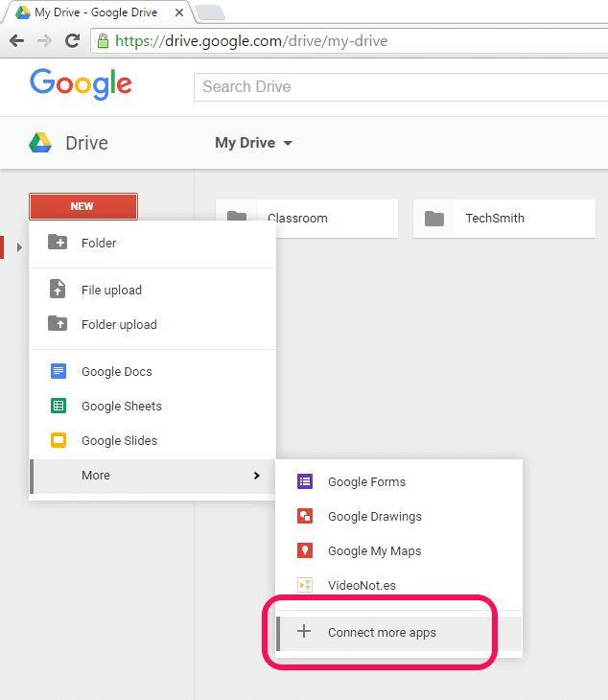Open the TechSmith folder

504,219
